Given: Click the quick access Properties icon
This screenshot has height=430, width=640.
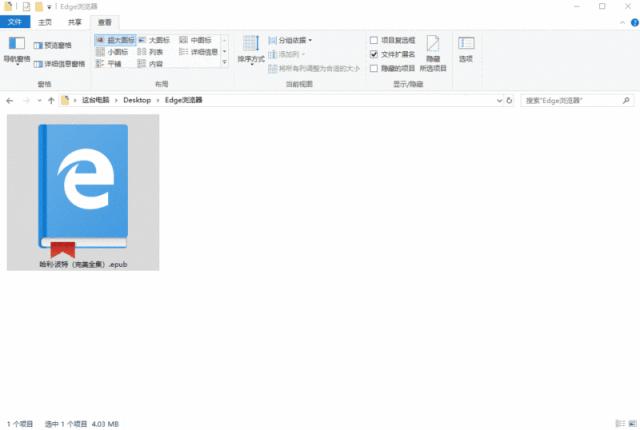Looking at the screenshot, I should [27, 7].
